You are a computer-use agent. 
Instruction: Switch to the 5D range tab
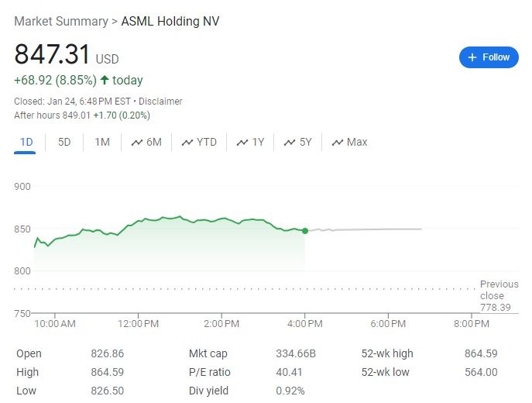[x=64, y=142]
